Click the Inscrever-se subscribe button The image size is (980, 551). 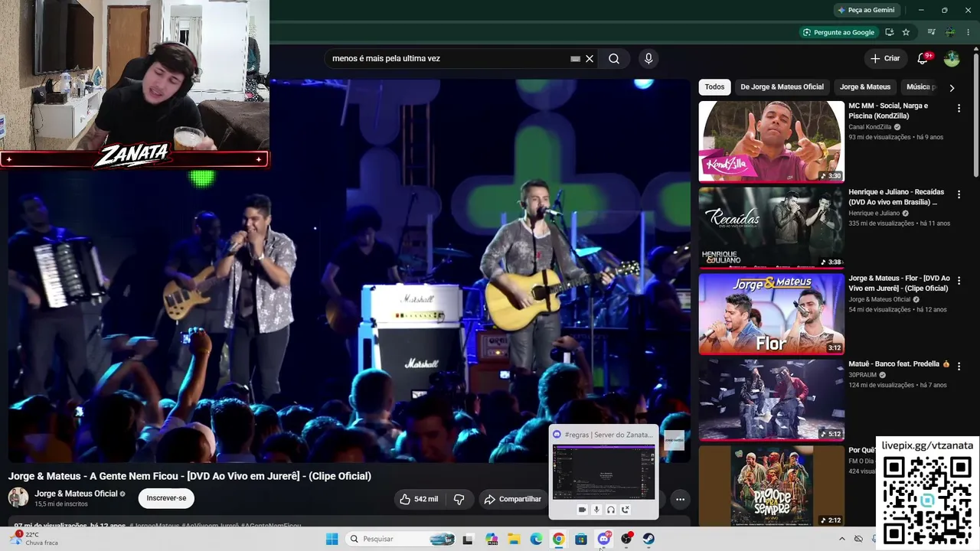coord(166,498)
